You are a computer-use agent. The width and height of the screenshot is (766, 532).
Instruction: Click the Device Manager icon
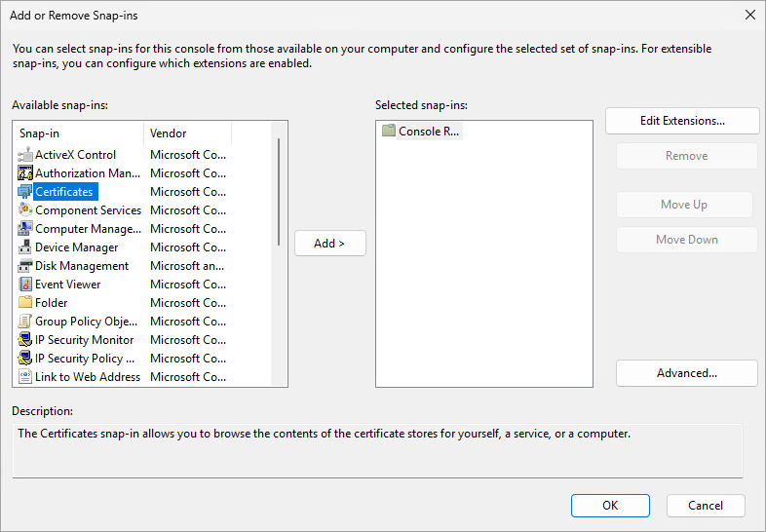click(26, 247)
